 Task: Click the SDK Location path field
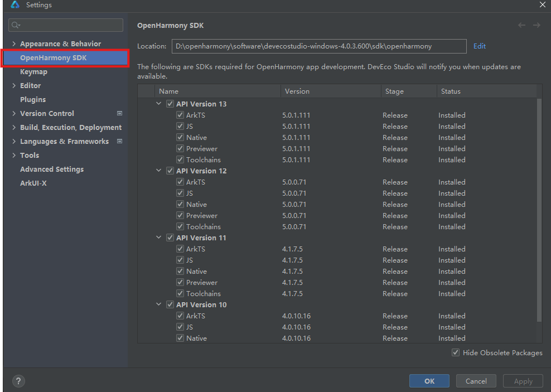[318, 46]
